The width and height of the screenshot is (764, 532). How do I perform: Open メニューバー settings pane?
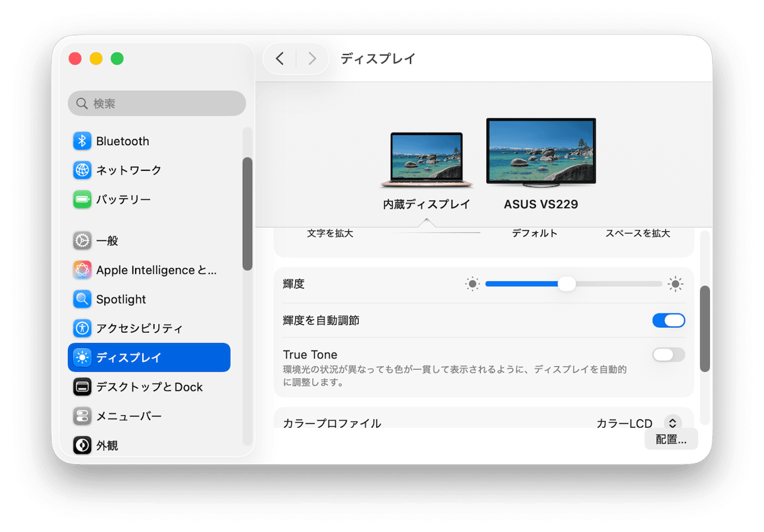click(x=149, y=416)
